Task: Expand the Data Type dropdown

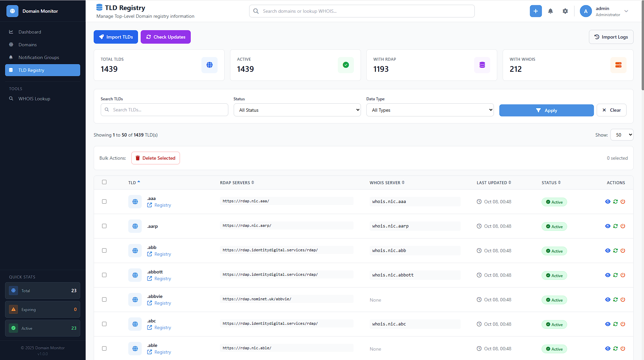Action: point(429,110)
